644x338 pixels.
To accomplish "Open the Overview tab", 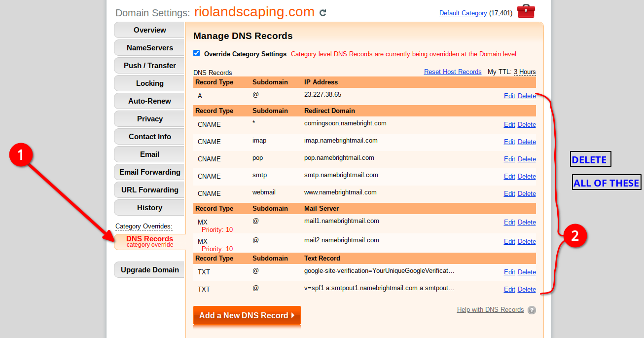I will 149,30.
